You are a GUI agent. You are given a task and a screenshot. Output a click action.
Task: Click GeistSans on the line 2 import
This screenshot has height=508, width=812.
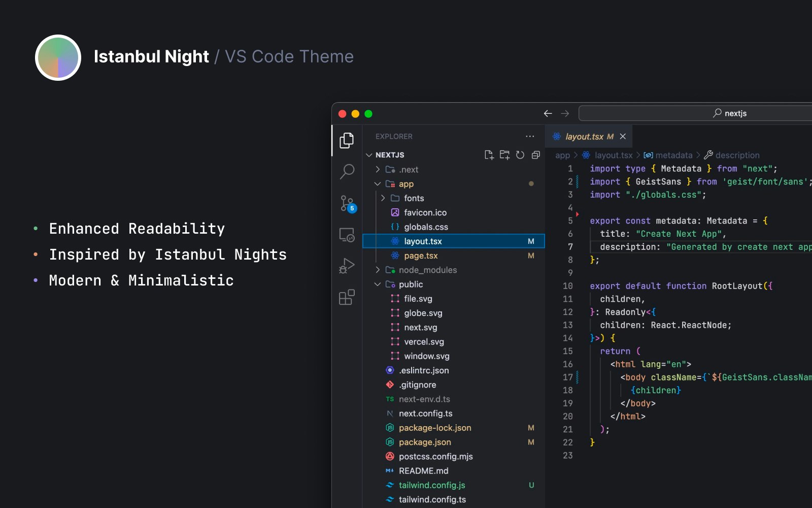click(658, 182)
